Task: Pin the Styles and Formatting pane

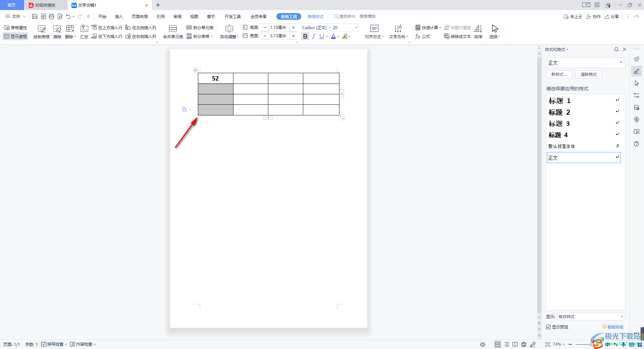Action: pos(616,49)
